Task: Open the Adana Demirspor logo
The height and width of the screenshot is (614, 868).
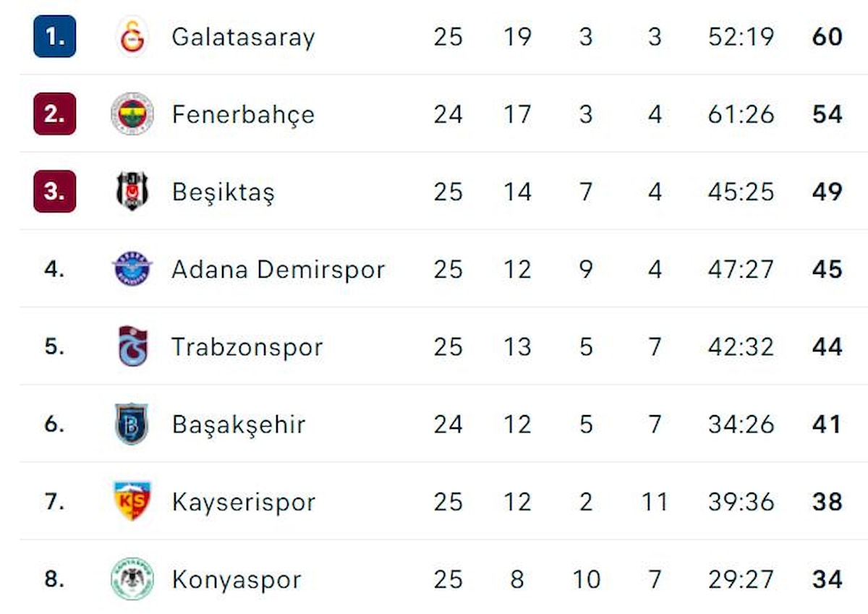Action: coord(132,269)
